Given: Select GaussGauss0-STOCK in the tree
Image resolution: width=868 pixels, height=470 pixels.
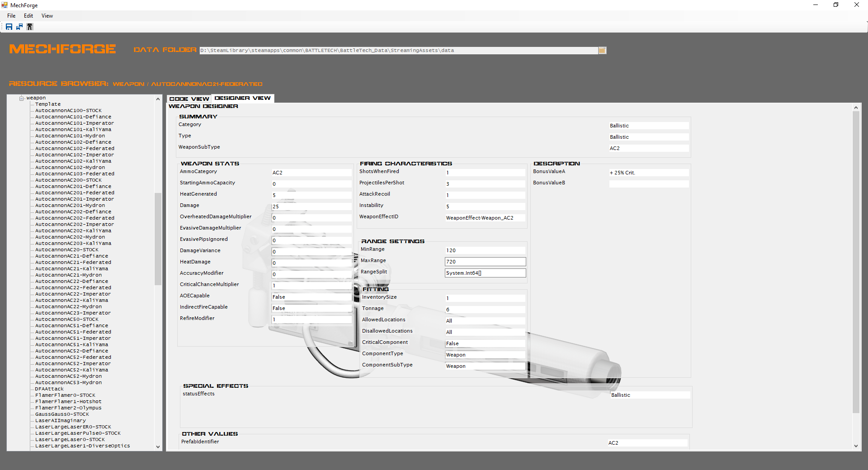Looking at the screenshot, I should tap(62, 414).
